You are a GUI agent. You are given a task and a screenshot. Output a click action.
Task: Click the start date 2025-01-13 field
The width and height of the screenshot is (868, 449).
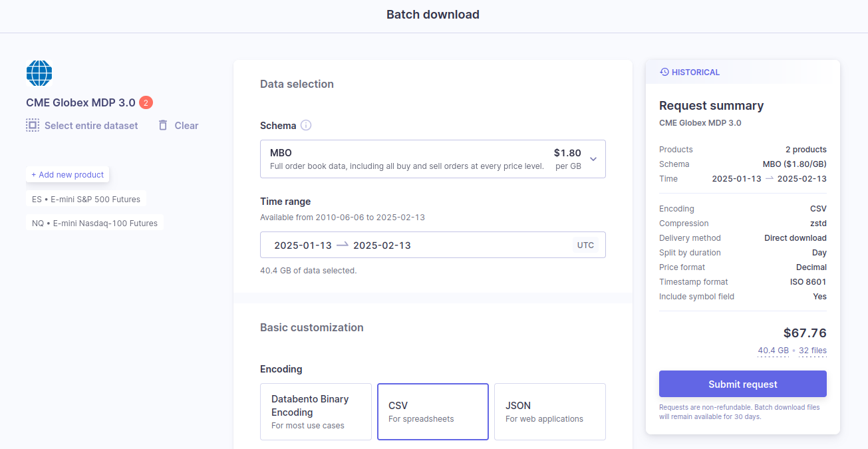pos(303,245)
